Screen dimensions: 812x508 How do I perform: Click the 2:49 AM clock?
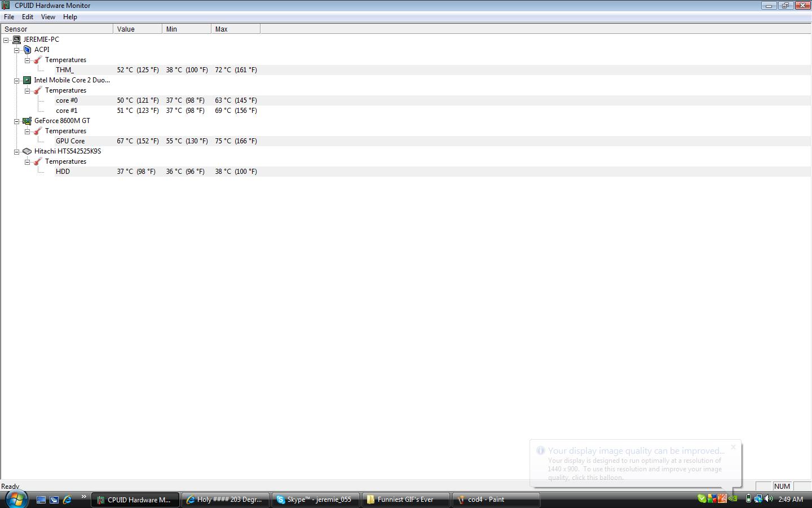[791, 500]
